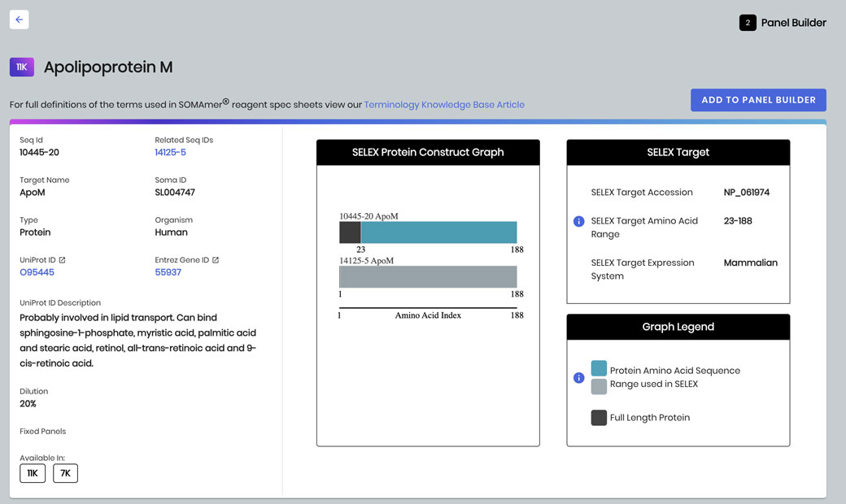Click info icon beside SELEX Target Amino Acid Range
This screenshot has width=846, height=504.
coord(579,221)
